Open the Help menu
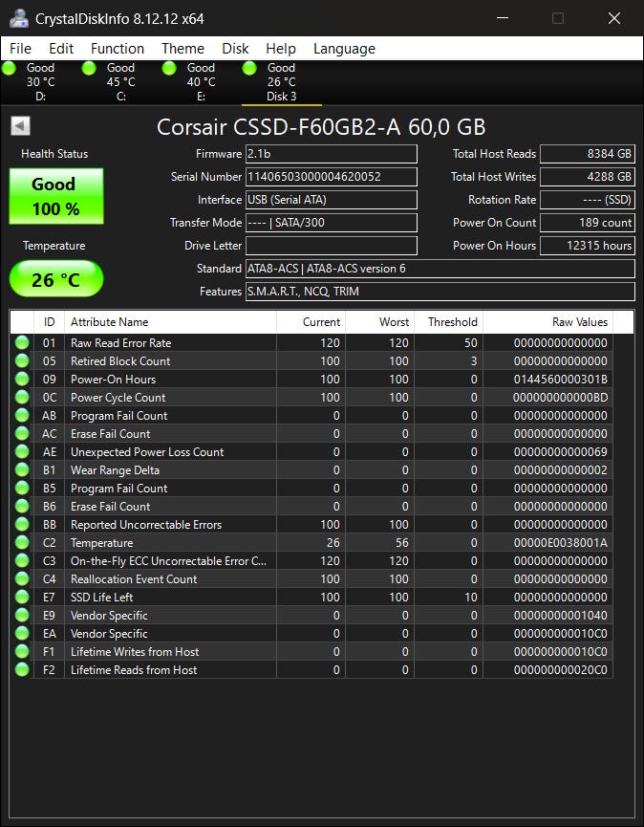The width and height of the screenshot is (644, 827). 281,49
